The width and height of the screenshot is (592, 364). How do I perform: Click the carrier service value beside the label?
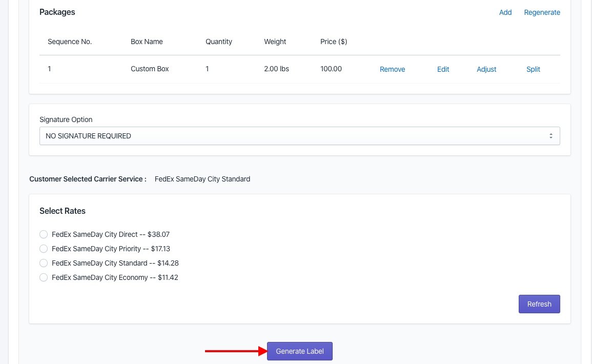pyautogui.click(x=202, y=179)
